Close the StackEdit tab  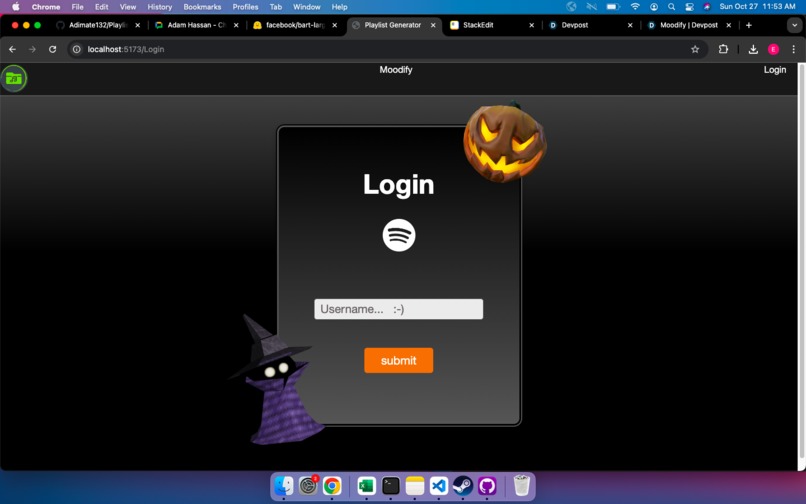(532, 25)
